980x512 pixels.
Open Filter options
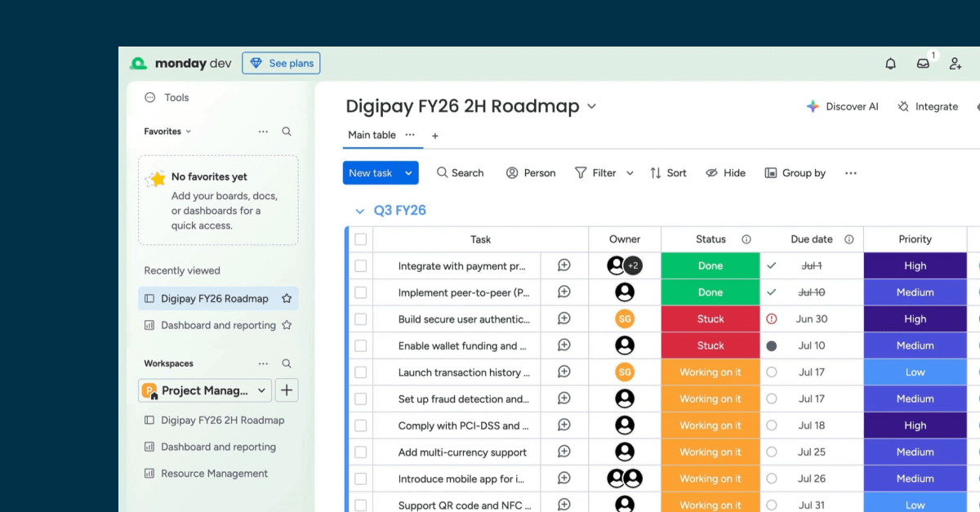[x=595, y=172]
